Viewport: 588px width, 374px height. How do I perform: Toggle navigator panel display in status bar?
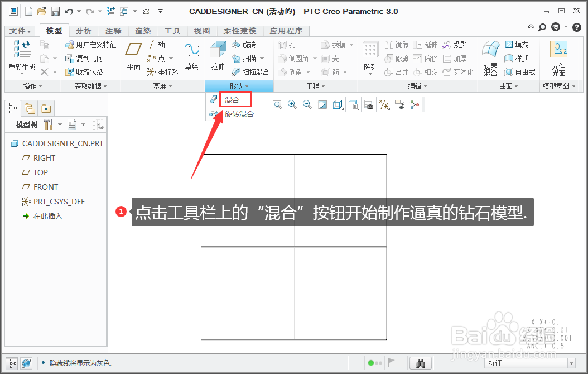(12, 363)
